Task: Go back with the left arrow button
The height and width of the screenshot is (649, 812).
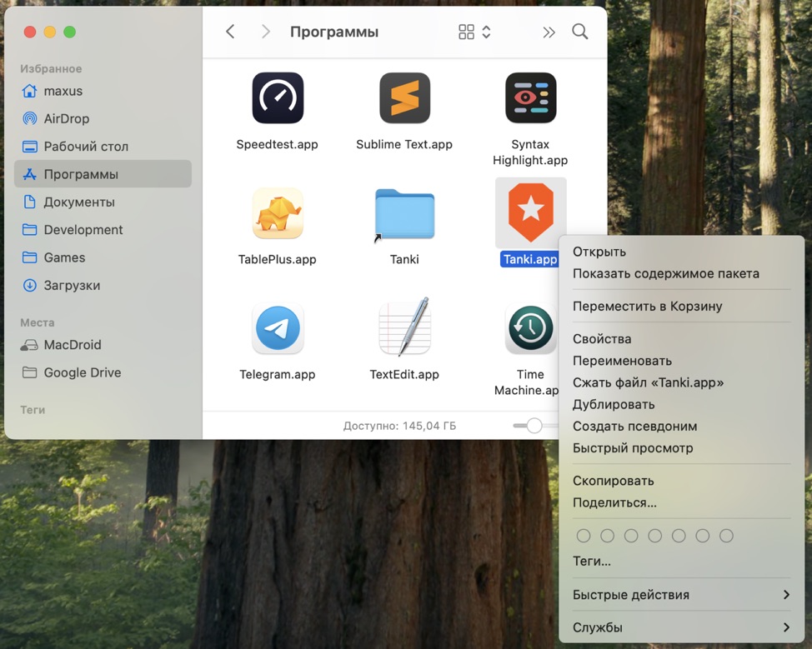Action: pyautogui.click(x=230, y=32)
